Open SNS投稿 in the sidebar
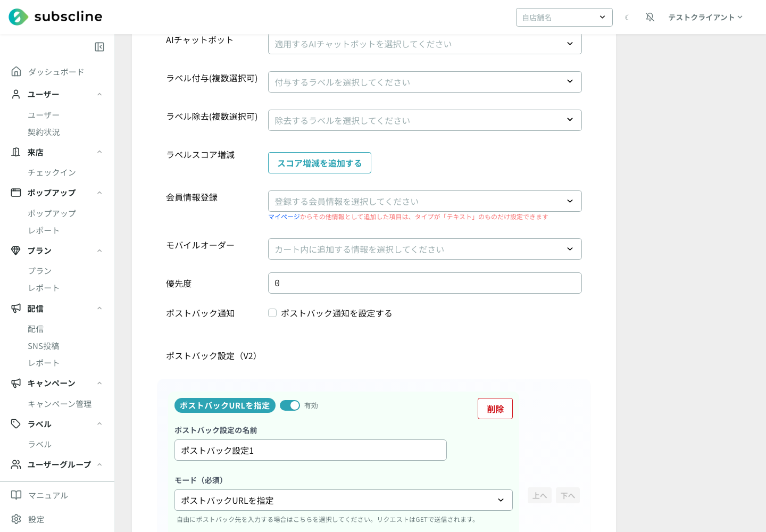The image size is (766, 532). 44,346
